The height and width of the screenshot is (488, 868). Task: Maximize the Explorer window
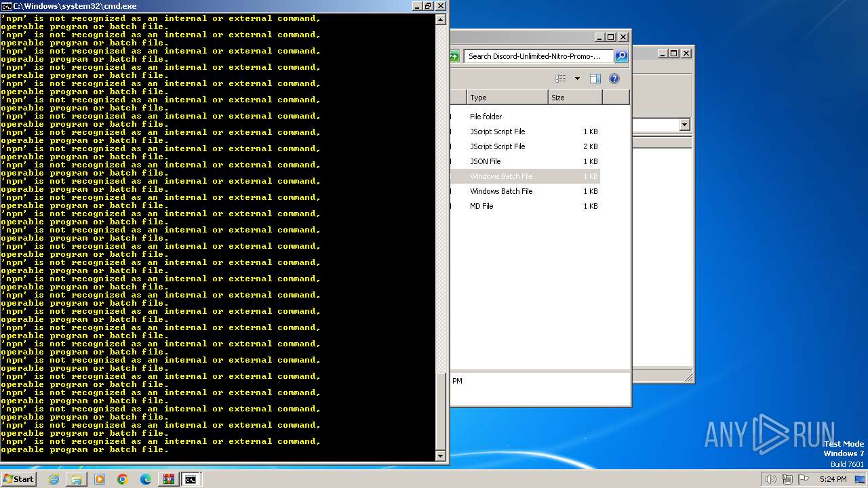point(611,37)
